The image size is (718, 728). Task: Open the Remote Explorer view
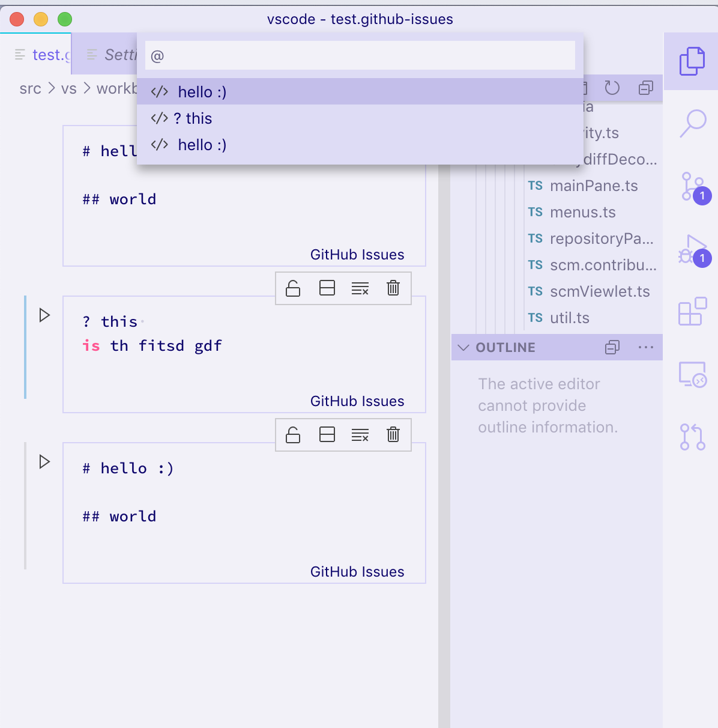(692, 374)
